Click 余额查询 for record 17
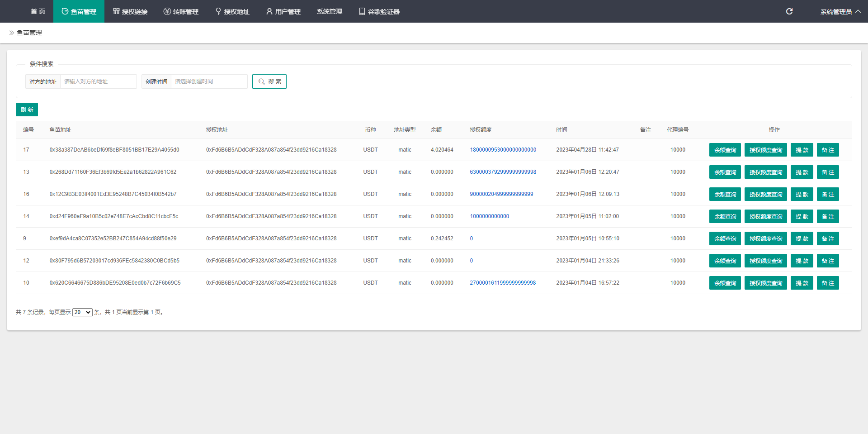The width and height of the screenshot is (868, 434). tap(725, 150)
